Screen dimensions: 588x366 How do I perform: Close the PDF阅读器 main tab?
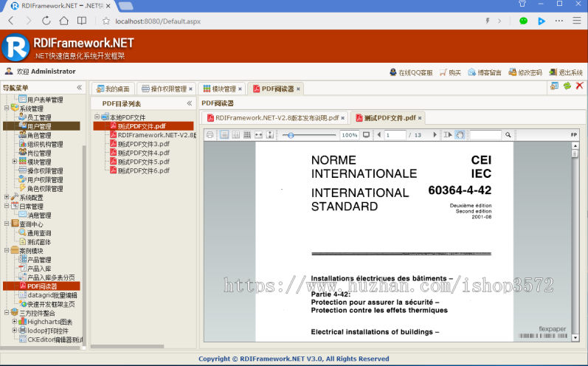pyautogui.click(x=298, y=89)
